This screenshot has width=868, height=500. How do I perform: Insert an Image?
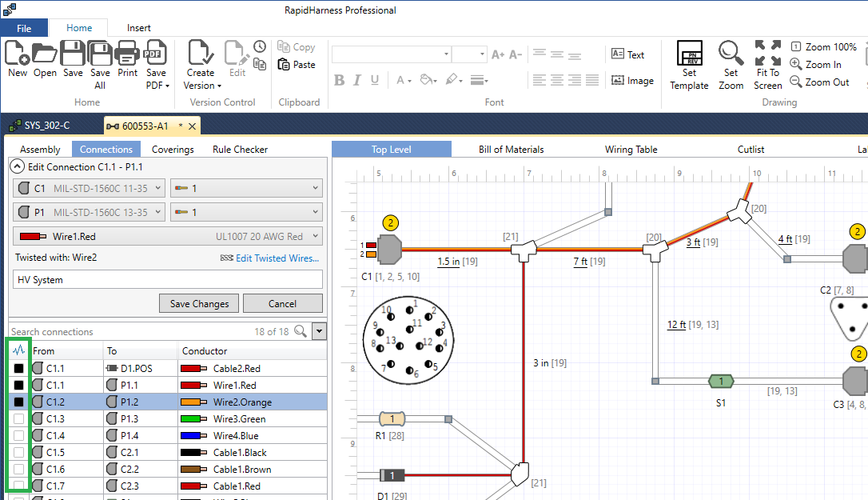pos(632,81)
